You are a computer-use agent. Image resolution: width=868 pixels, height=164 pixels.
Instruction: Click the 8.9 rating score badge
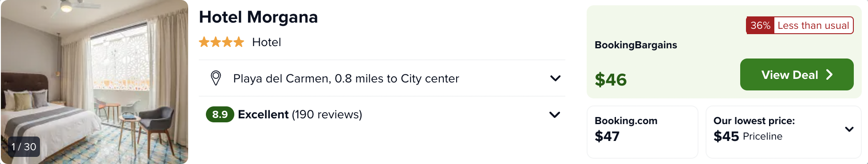pos(220,114)
